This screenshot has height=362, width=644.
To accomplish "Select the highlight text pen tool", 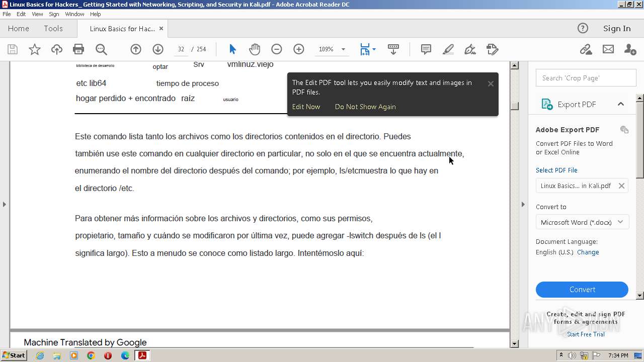I will (x=448, y=49).
